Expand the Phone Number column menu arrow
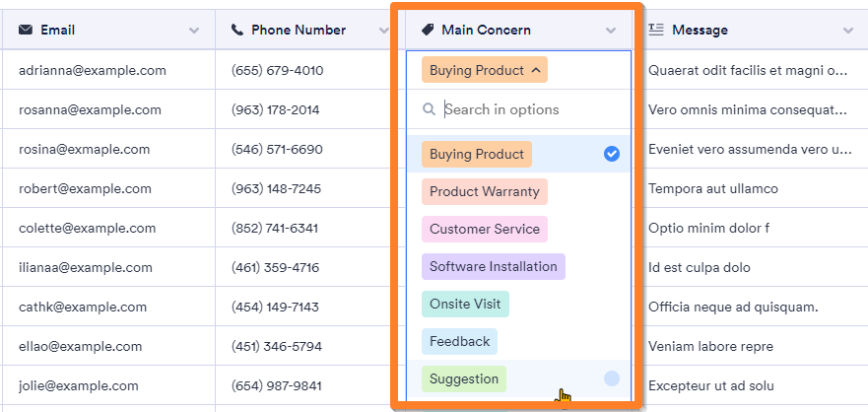868x412 pixels. coord(384,31)
